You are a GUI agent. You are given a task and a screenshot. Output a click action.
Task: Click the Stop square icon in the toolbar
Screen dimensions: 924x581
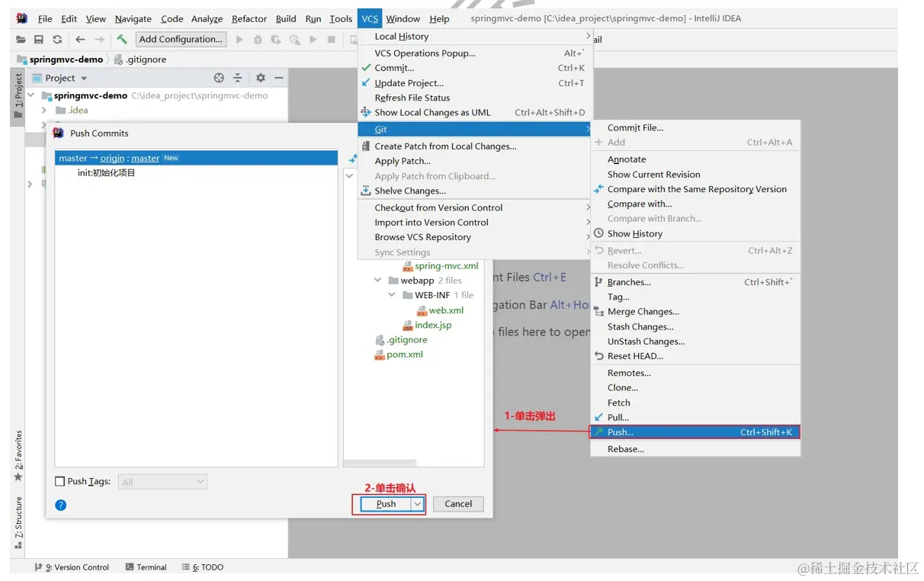pyautogui.click(x=331, y=40)
